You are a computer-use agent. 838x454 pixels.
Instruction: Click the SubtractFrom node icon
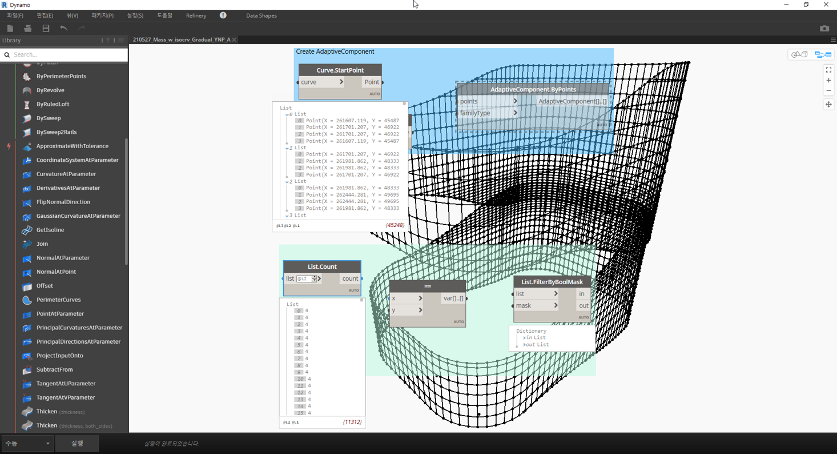point(27,370)
